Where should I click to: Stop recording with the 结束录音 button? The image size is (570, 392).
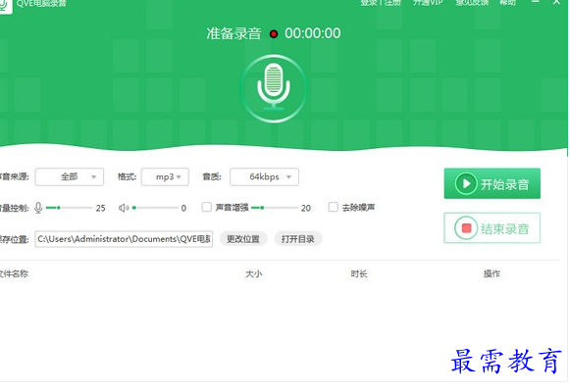pyautogui.click(x=492, y=228)
